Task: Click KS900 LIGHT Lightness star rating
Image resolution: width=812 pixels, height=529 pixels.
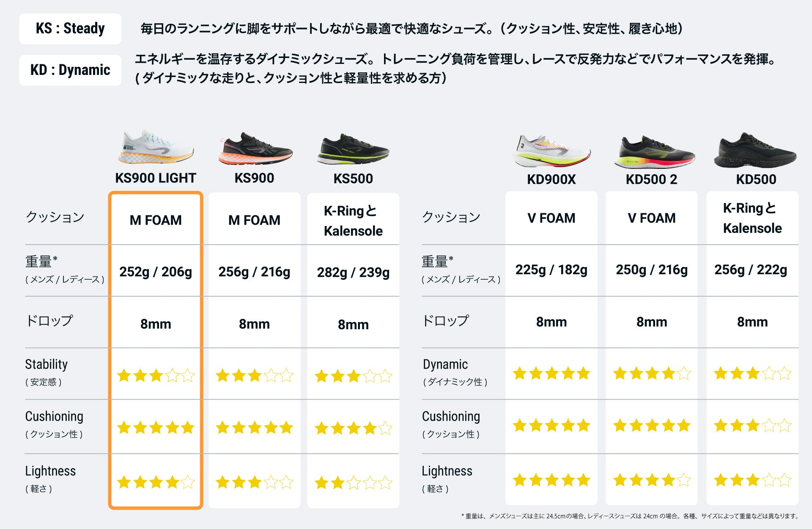Action: 156,482
